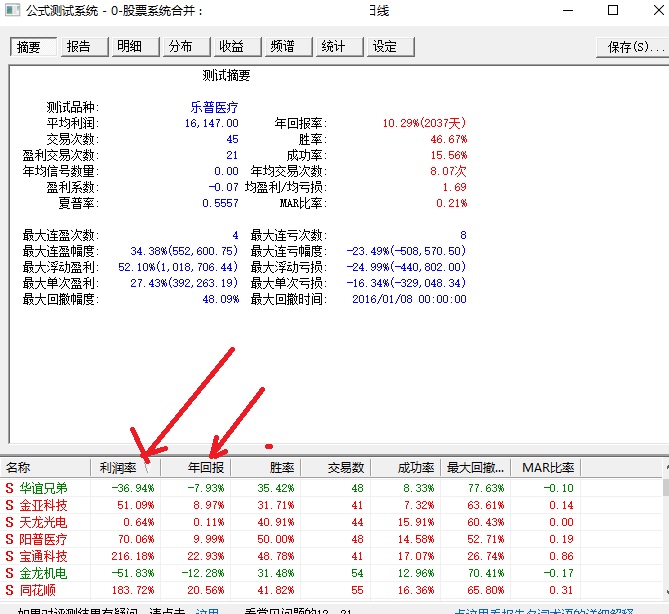Click 宝通科技 利润率 cell 216.18%

[133, 556]
